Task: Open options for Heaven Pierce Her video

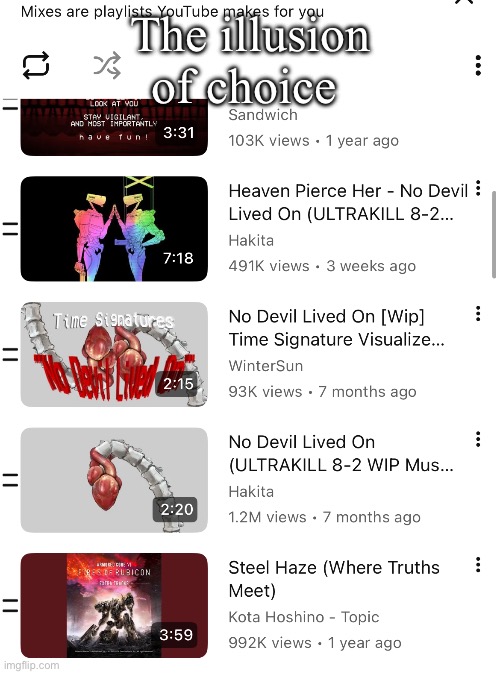Action: [x=478, y=188]
